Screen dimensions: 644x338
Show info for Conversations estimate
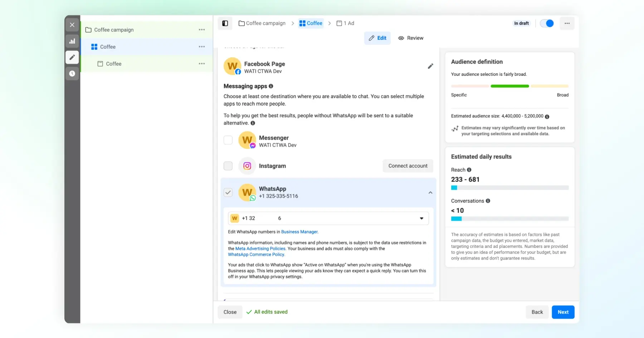point(488,201)
